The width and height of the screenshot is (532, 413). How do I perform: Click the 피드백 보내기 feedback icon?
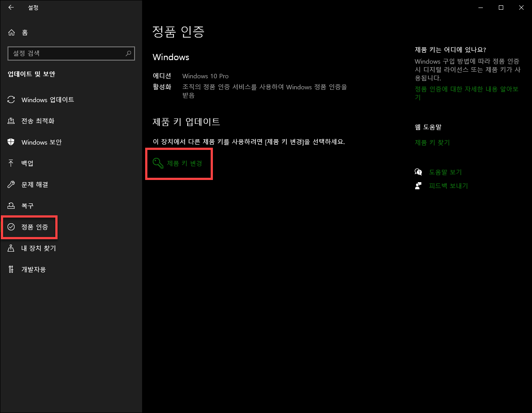click(x=418, y=186)
